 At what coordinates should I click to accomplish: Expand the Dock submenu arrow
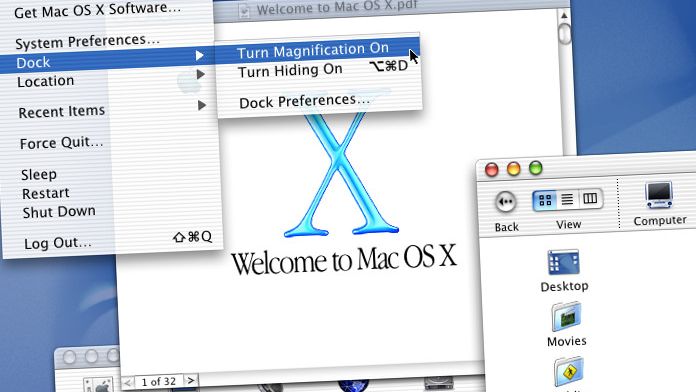coord(200,55)
